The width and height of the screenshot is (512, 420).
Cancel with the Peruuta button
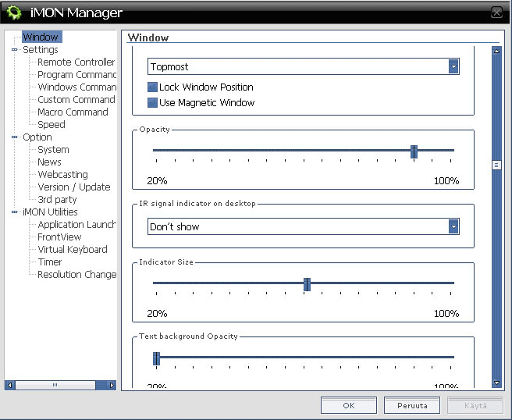coord(412,405)
